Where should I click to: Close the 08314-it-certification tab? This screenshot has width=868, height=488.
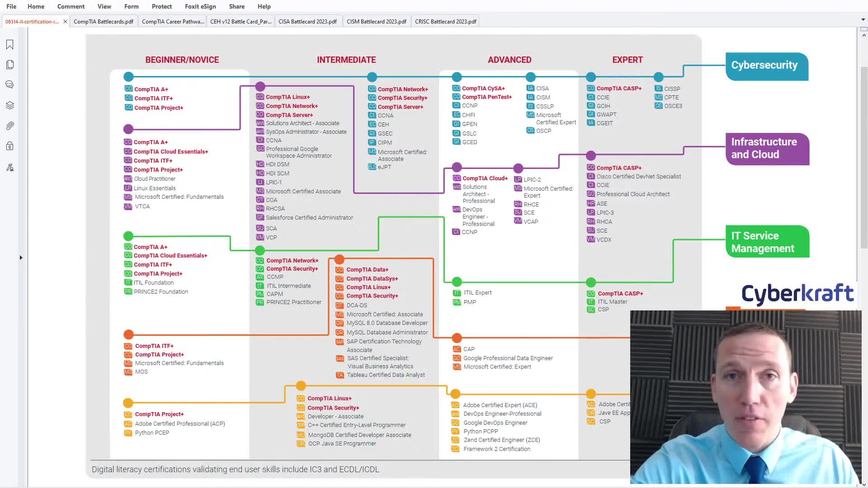[65, 21]
